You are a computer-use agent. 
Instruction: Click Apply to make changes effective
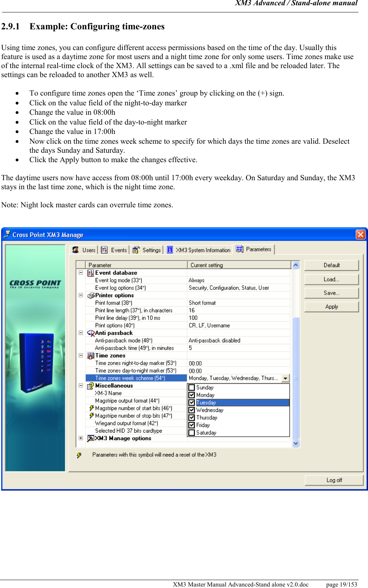tap(331, 307)
